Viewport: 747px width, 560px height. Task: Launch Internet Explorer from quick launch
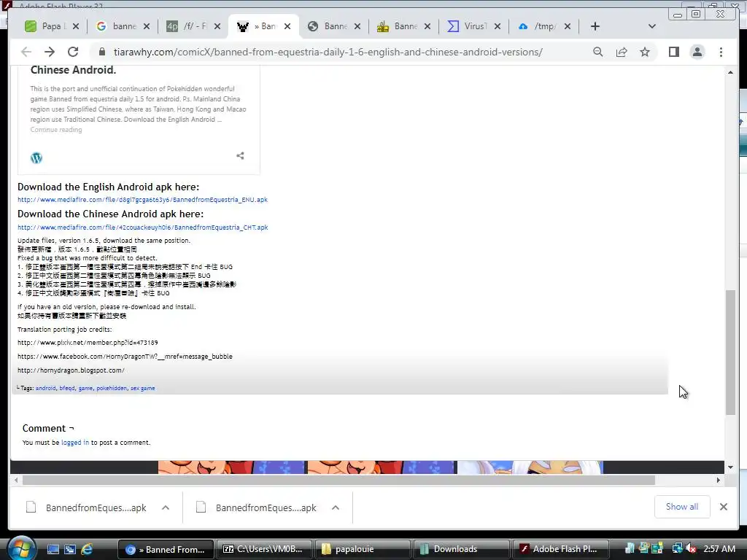pos(88,549)
